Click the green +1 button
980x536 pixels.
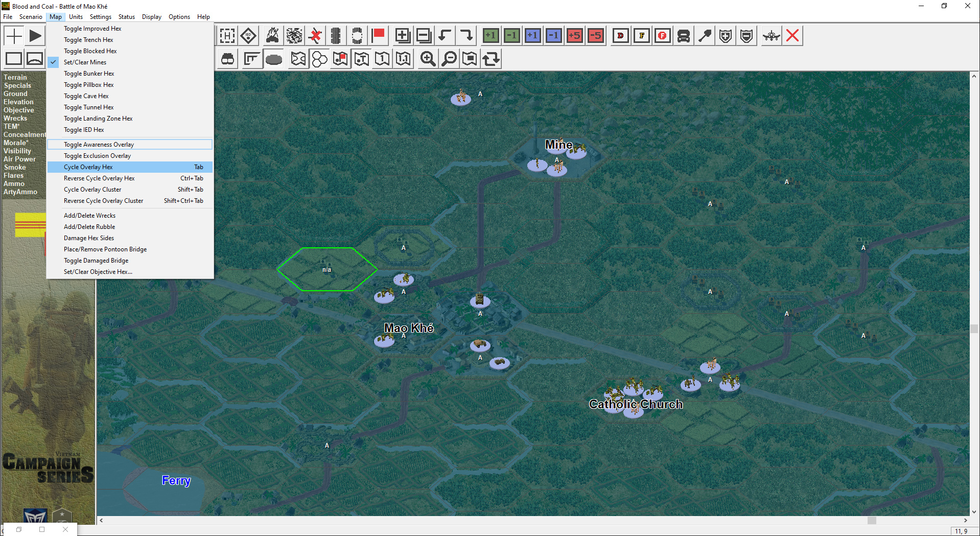coord(491,36)
